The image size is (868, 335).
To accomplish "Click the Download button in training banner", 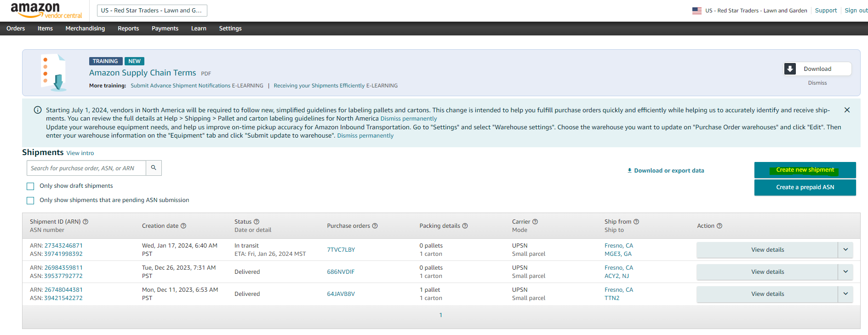I will (818, 69).
